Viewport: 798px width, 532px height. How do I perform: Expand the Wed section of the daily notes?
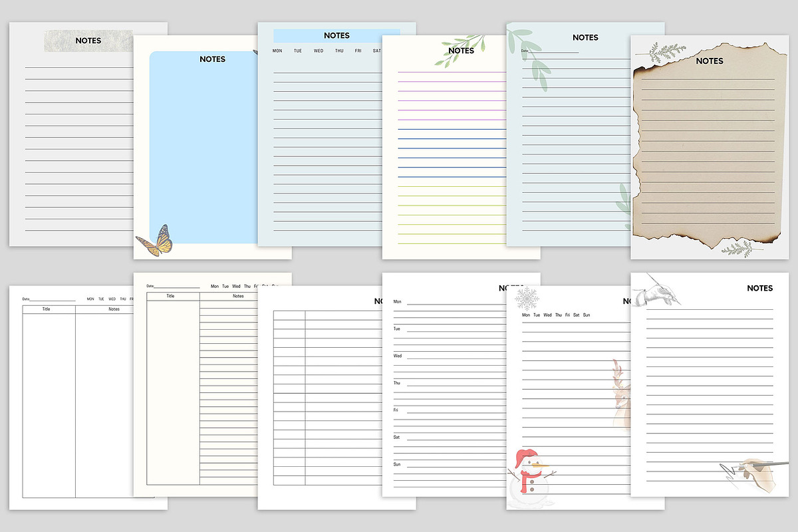click(x=396, y=356)
